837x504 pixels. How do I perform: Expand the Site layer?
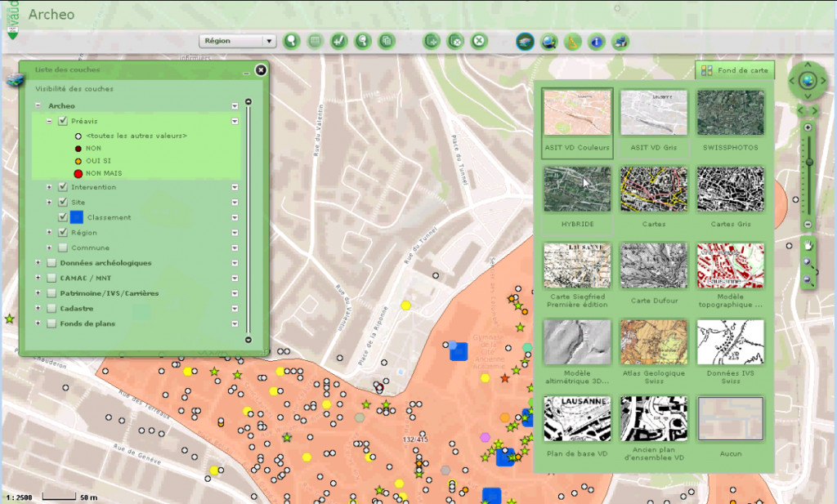(x=49, y=202)
